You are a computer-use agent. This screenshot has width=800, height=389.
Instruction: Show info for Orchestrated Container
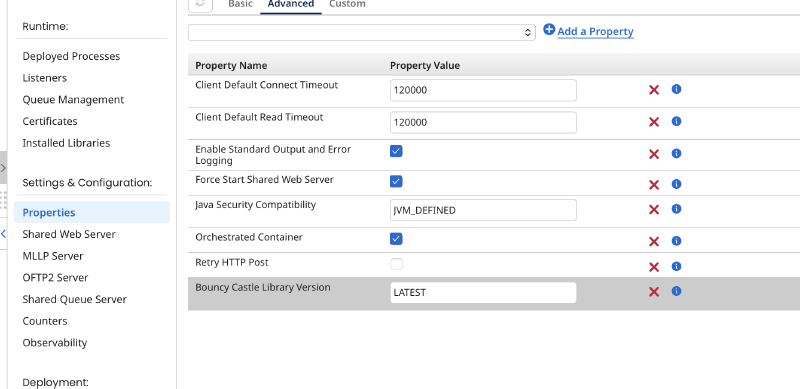point(676,241)
